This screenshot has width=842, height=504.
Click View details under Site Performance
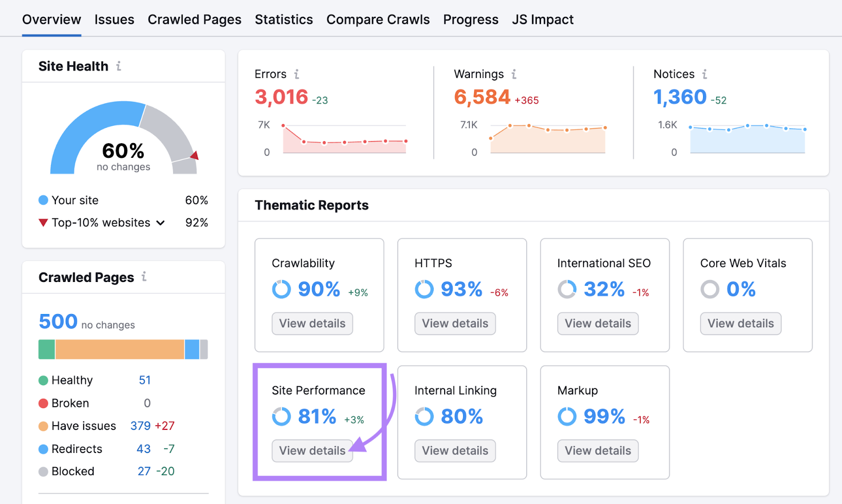tap(312, 450)
